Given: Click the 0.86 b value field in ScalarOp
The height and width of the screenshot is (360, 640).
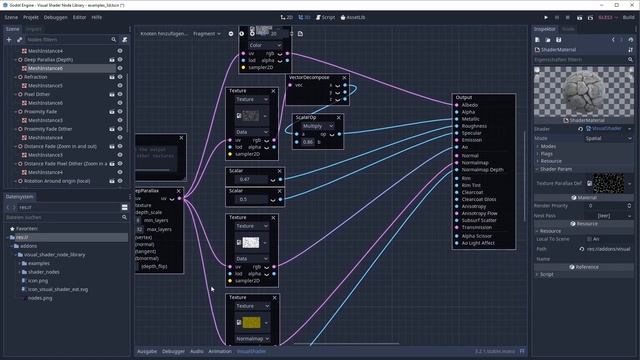Looking at the screenshot, I should 308,142.
